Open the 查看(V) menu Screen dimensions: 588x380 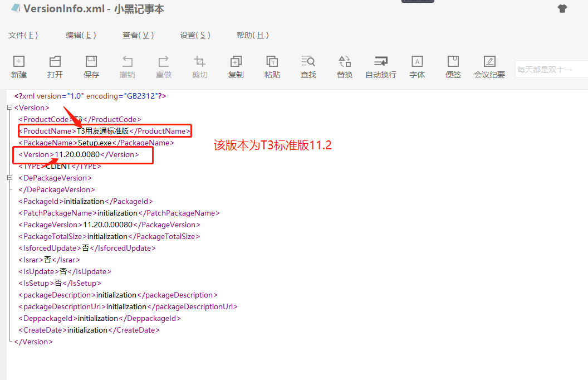tap(138, 35)
